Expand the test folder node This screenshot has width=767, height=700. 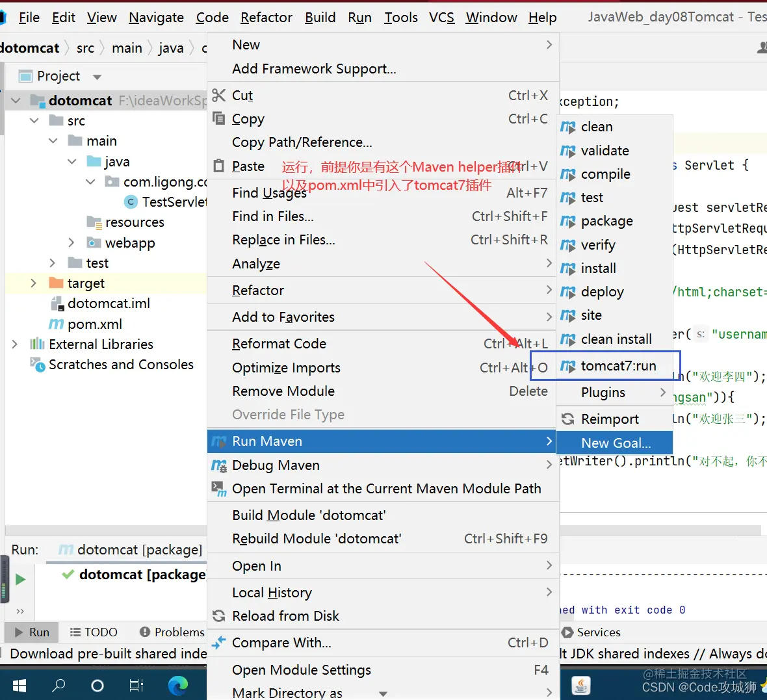click(53, 263)
